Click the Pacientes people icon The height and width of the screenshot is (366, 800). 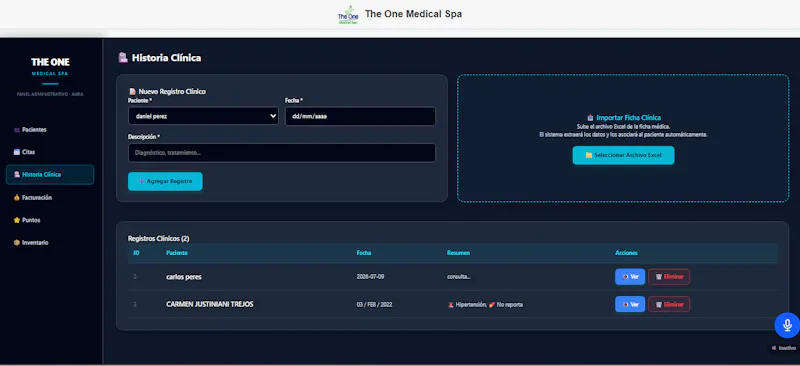(17, 130)
